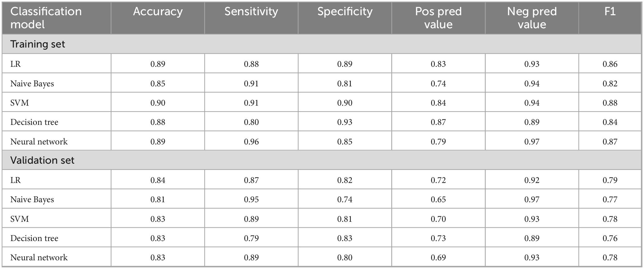
Task: Select Training set Neural network sensitivity 0.96
Action: coord(251,142)
